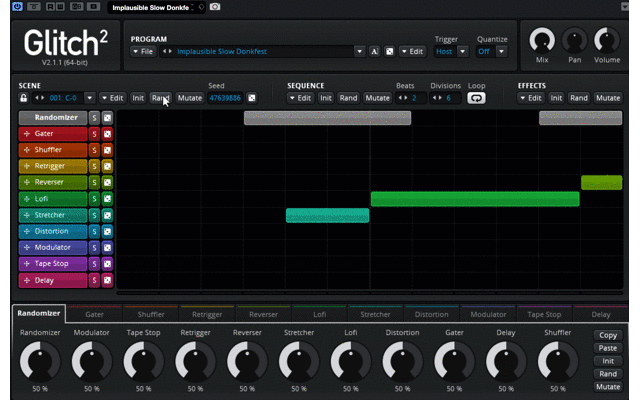Click the Distortion lane move handle icon
Image resolution: width=640 pixels, height=400 pixels.
[27, 231]
